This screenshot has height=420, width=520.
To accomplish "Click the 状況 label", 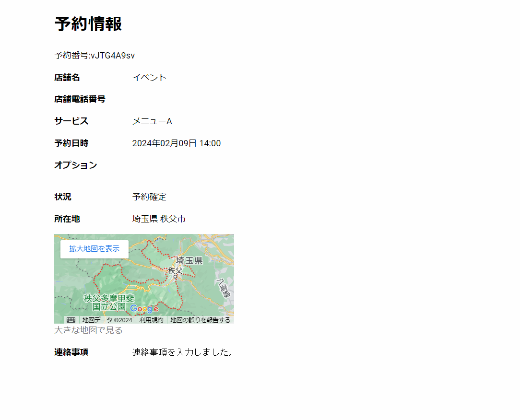I will pos(63,197).
